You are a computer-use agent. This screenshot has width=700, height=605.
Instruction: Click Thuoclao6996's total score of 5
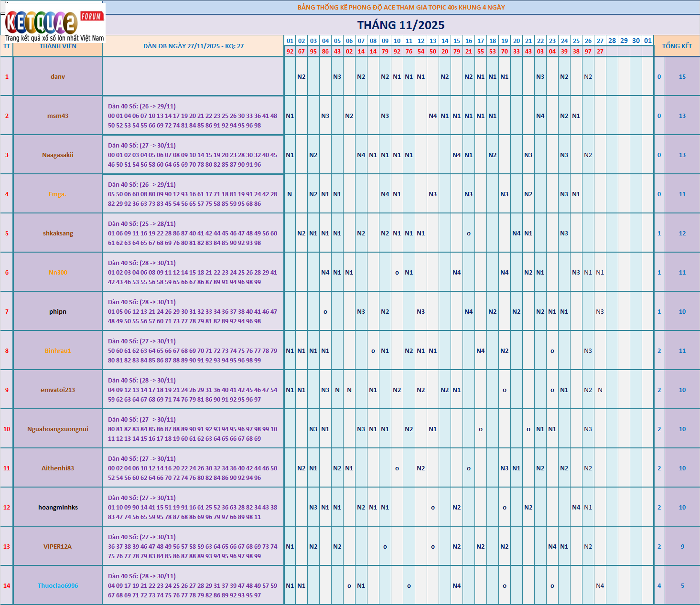coord(682,585)
